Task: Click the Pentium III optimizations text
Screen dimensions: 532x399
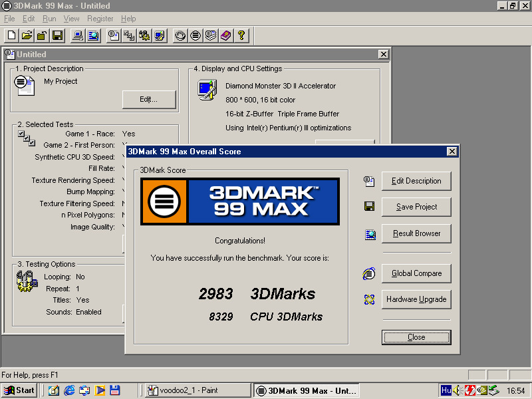Action: (x=289, y=128)
